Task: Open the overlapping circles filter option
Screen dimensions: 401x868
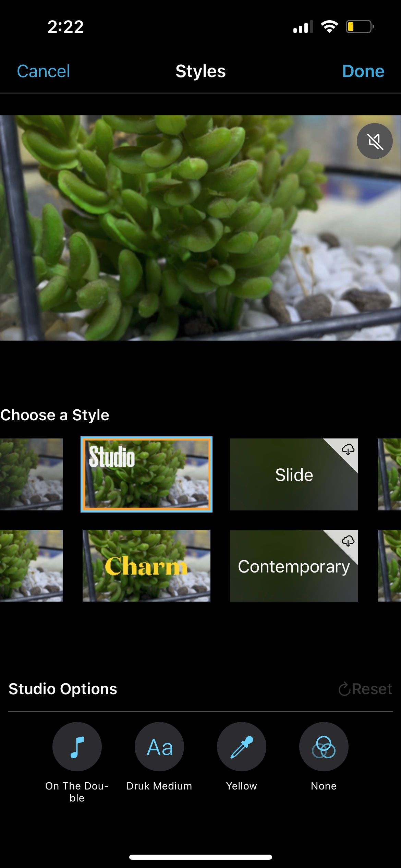Action: [x=324, y=747]
